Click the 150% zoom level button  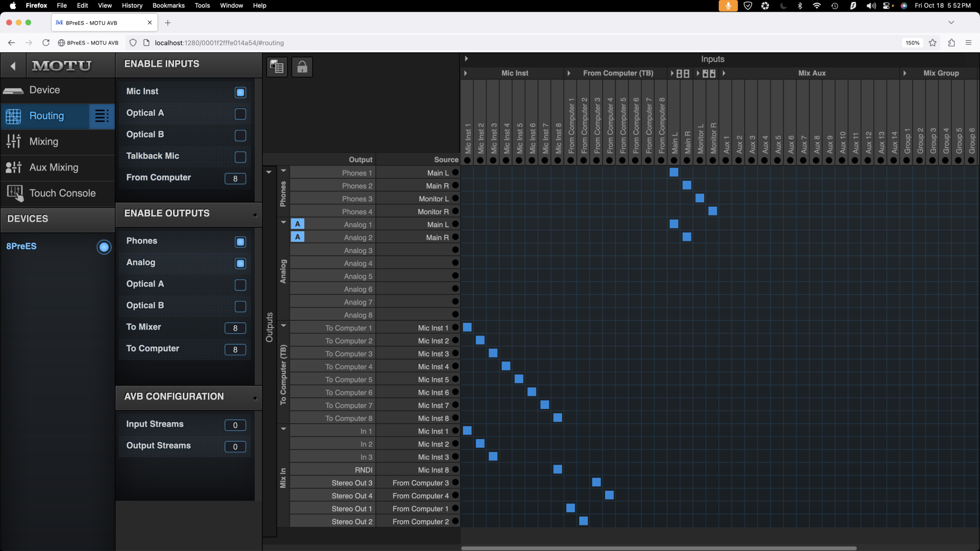912,43
